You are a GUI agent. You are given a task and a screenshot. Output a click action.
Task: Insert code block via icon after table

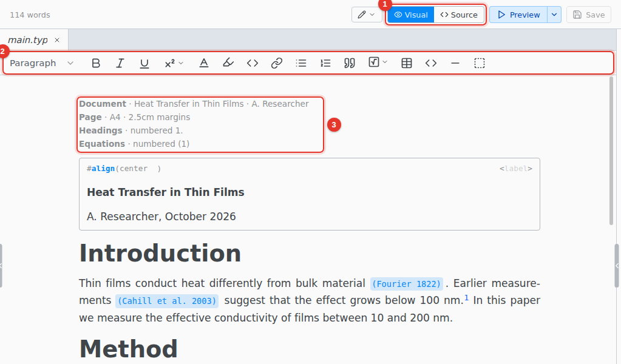(x=431, y=63)
